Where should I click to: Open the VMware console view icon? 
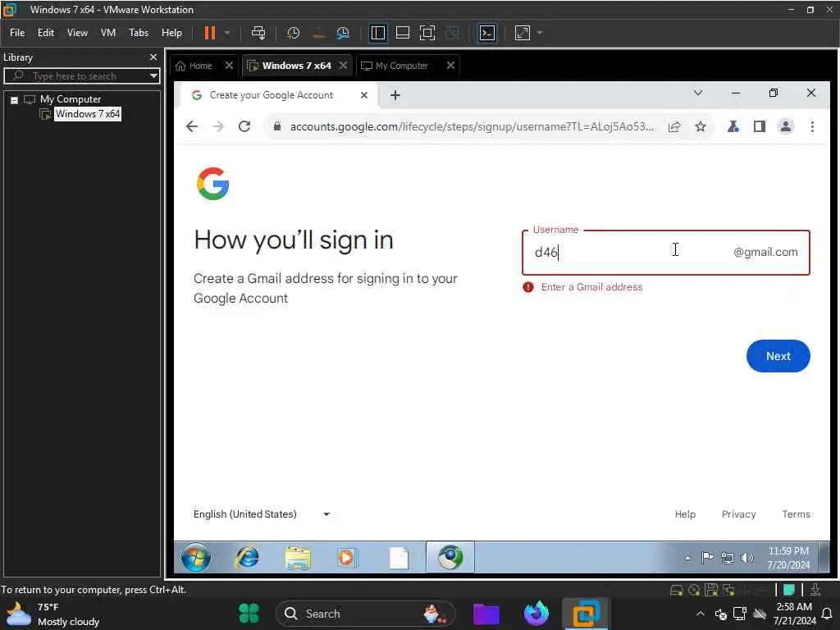point(487,33)
